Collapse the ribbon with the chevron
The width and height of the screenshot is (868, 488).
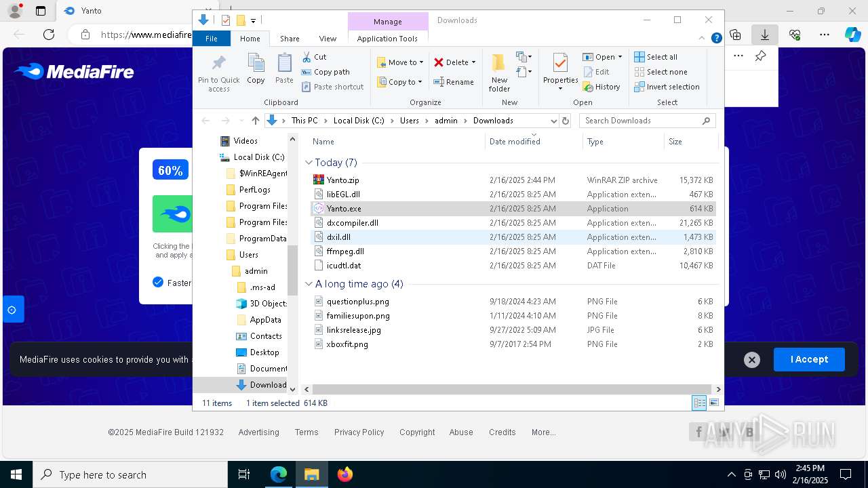(703, 39)
